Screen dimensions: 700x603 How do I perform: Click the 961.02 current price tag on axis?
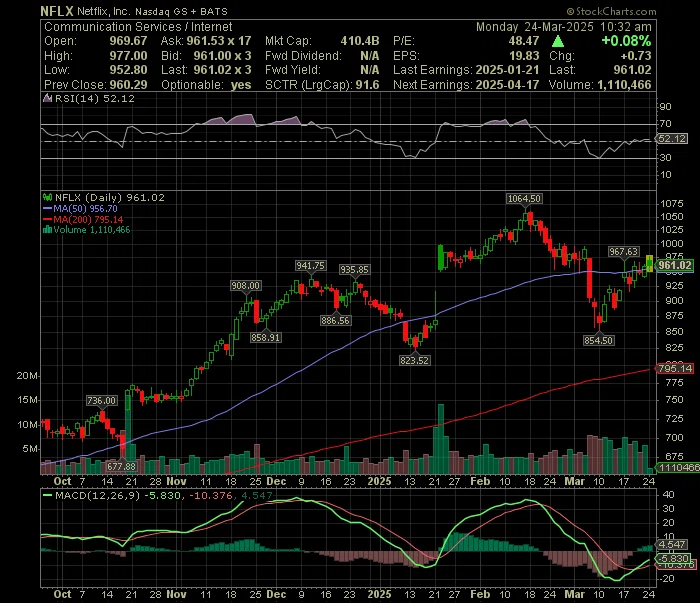[675, 265]
